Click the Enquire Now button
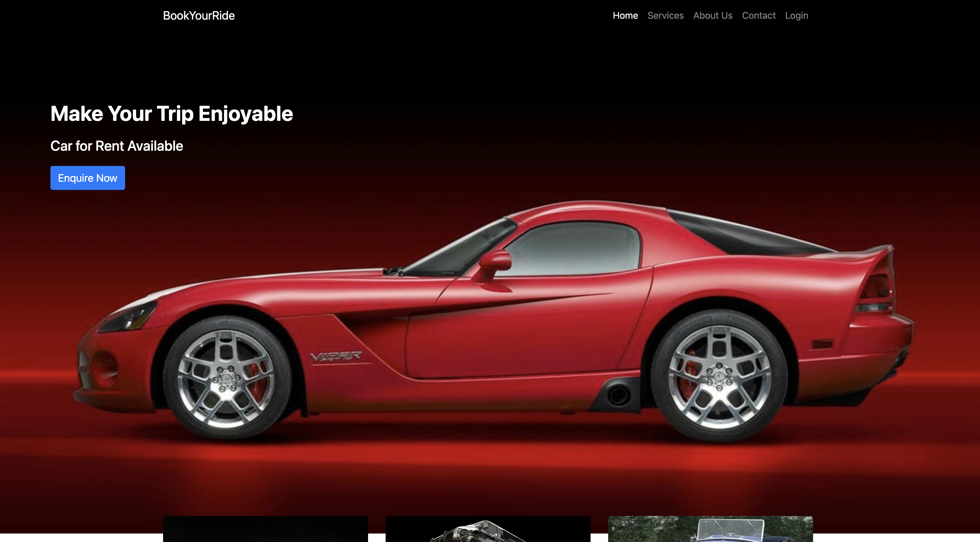This screenshot has height=542, width=980. (x=88, y=178)
